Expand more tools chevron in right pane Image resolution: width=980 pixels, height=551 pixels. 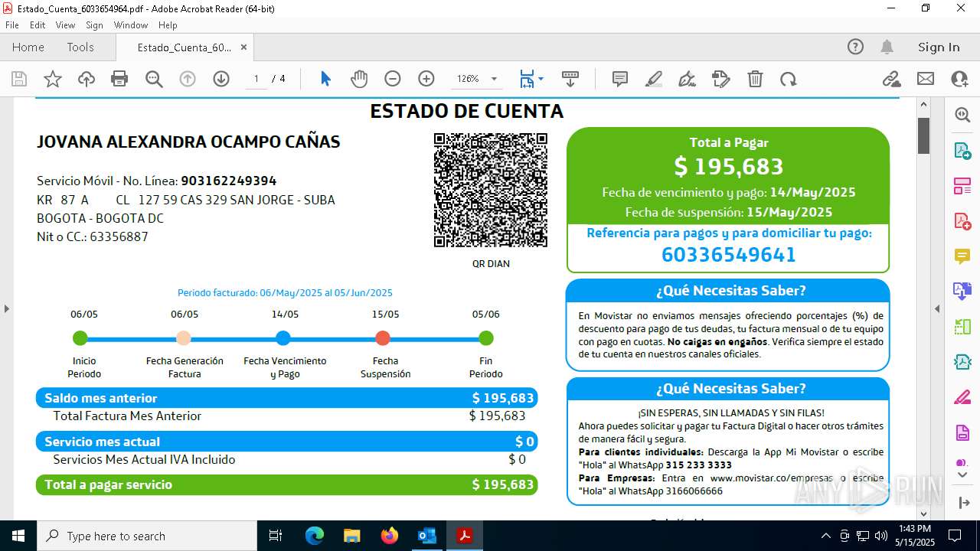click(x=962, y=474)
